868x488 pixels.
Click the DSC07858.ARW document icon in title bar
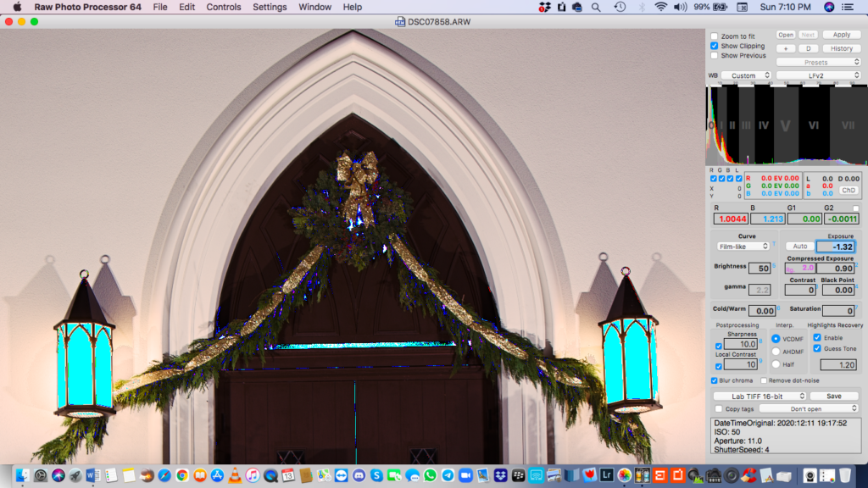point(400,21)
